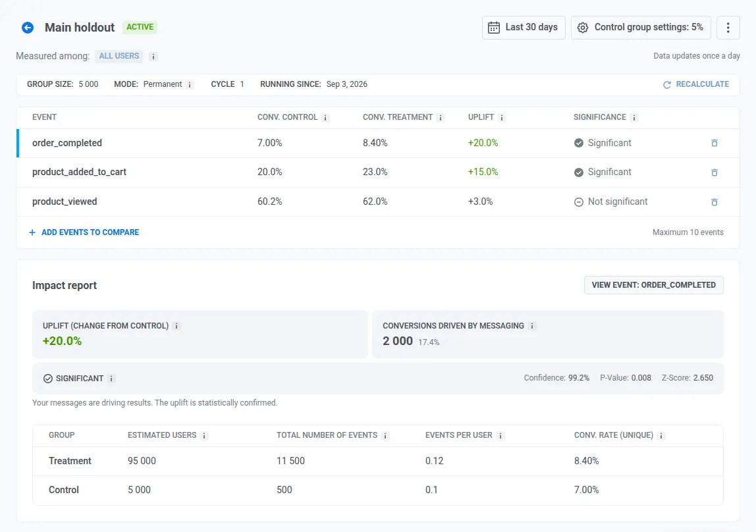Click the UPLIFT column info icon
This screenshot has height=532, width=756.
pyautogui.click(x=501, y=118)
